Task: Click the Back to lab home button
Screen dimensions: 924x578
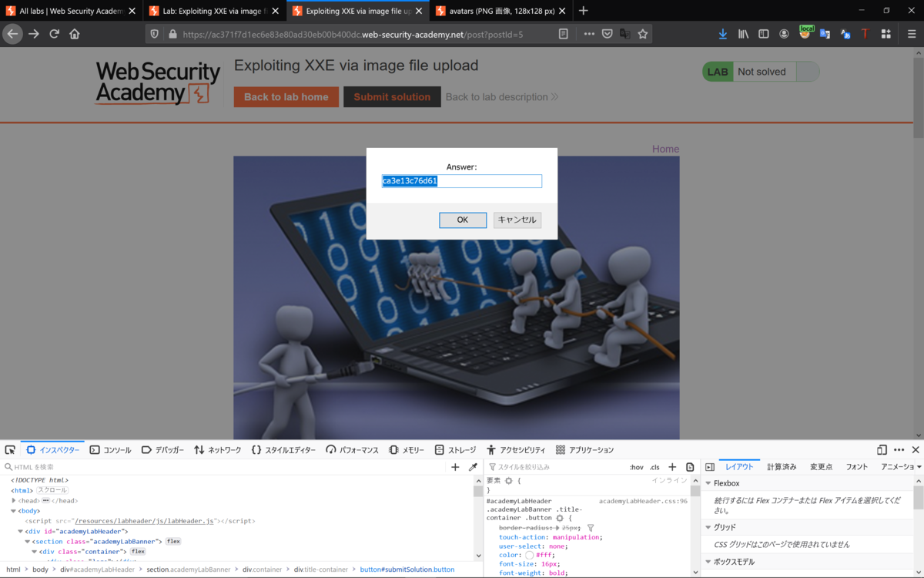Action: [286, 97]
